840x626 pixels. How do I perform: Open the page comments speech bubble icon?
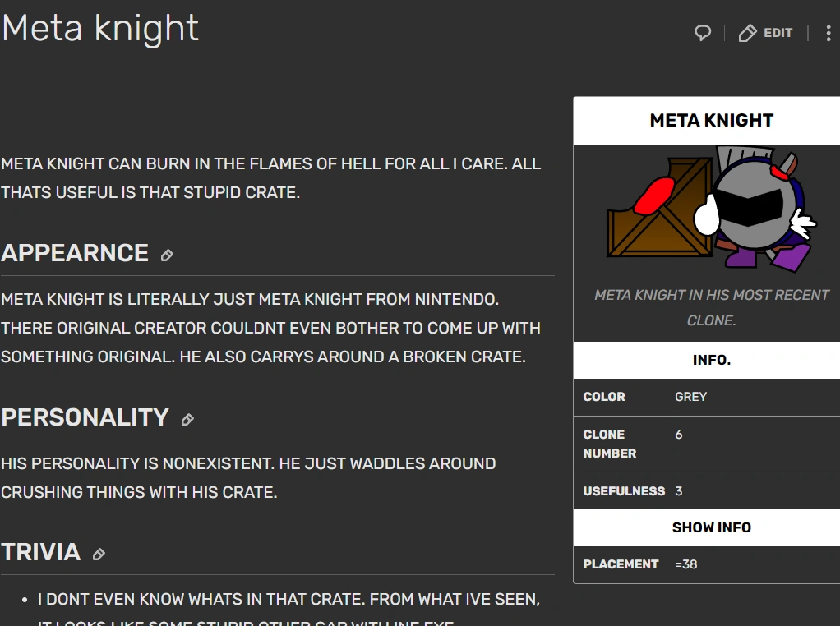click(x=703, y=33)
